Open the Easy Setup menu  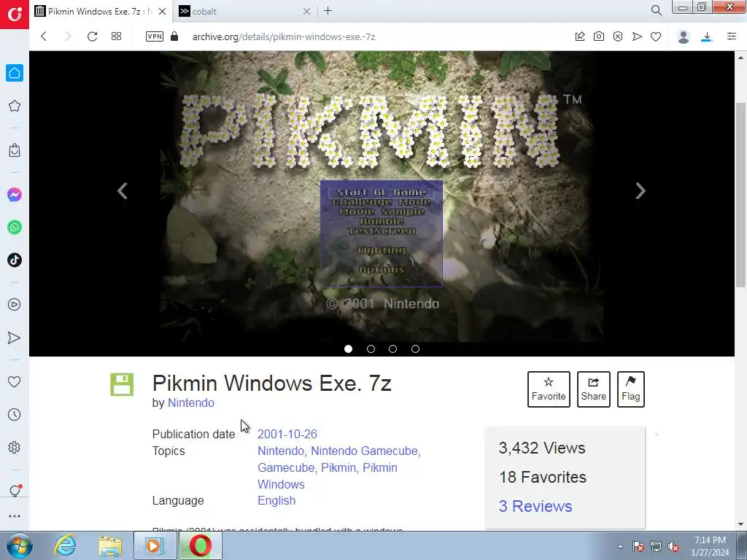(732, 36)
